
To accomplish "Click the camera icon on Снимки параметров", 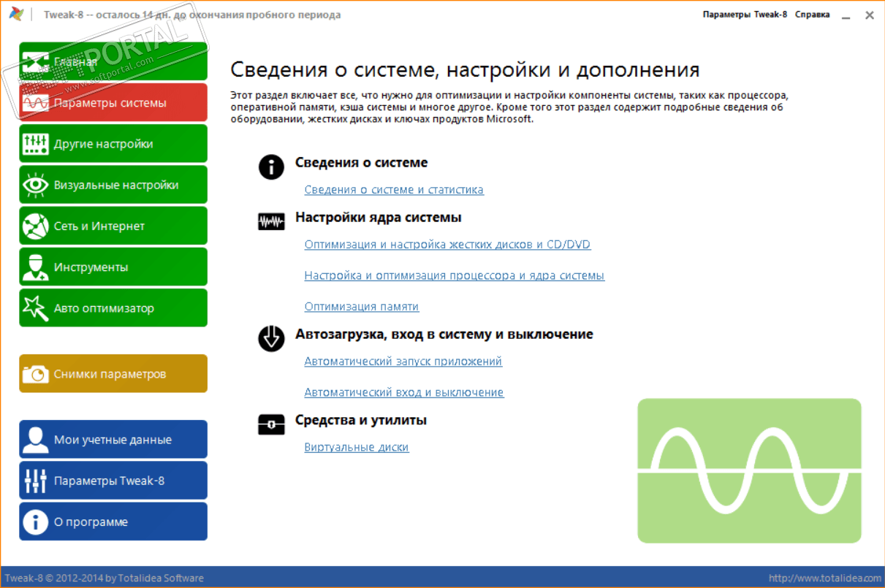I will 35,374.
